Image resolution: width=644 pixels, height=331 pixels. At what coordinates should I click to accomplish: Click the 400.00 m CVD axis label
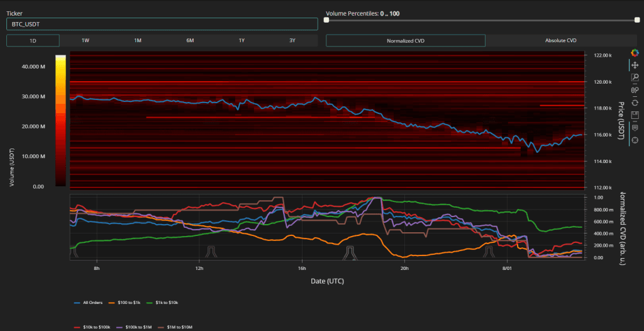[604, 233]
